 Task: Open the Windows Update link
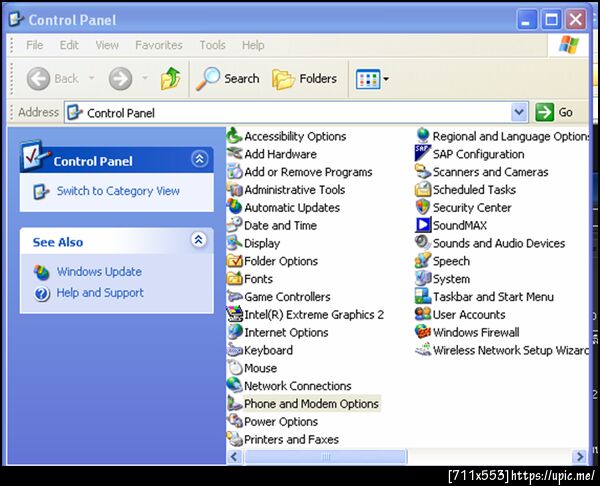click(x=99, y=272)
